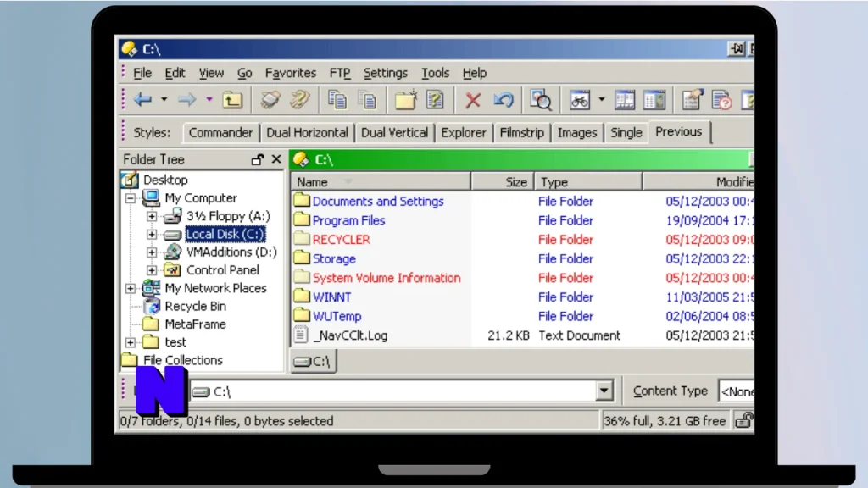The width and height of the screenshot is (868, 488).
Task: Open the FTP menu
Action: 340,73
